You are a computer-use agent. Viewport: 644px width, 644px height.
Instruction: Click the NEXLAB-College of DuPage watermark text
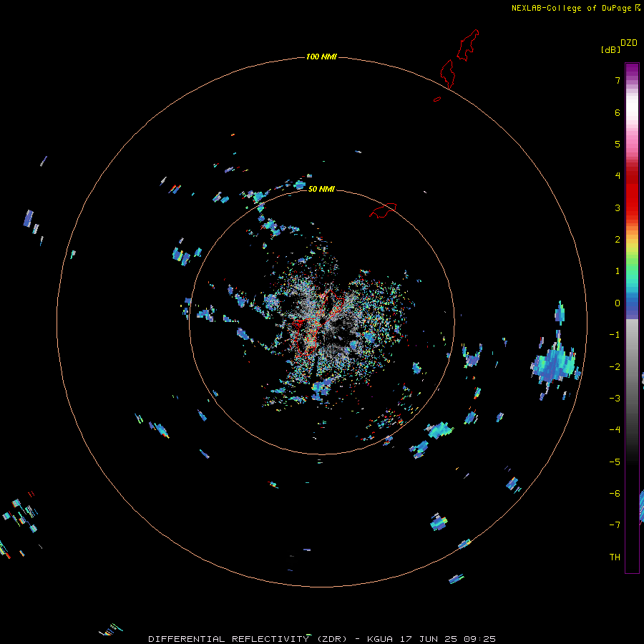click(x=575, y=8)
